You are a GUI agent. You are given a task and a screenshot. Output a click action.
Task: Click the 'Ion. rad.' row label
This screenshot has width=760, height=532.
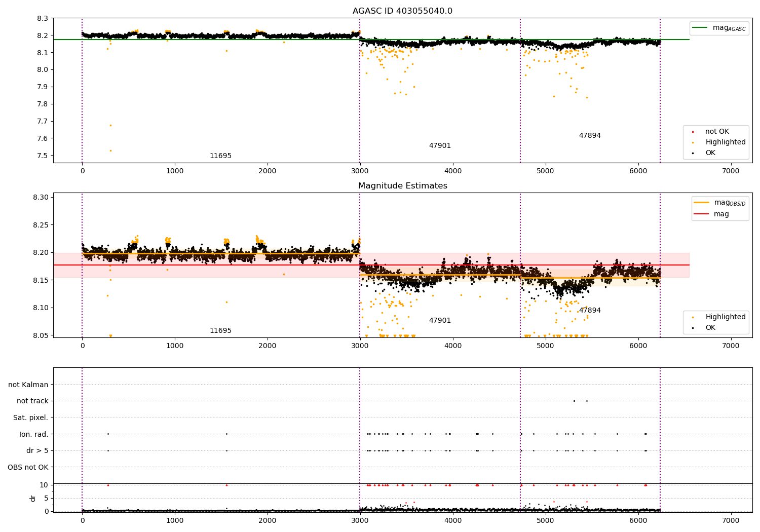pyautogui.click(x=34, y=435)
